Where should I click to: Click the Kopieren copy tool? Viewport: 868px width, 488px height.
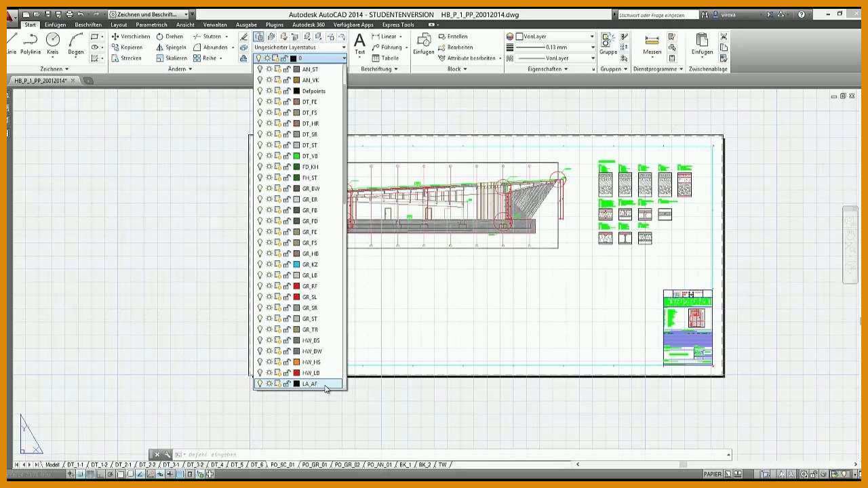127,47
